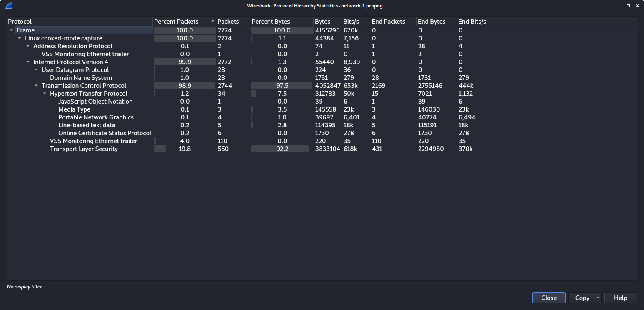Select VSS Monitoring trailer under TCP
The width and height of the screenshot is (644, 310).
(x=322, y=141)
